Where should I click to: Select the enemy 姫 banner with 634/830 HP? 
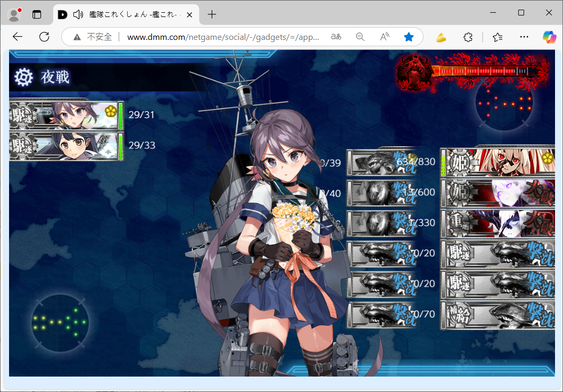pyautogui.click(x=498, y=162)
